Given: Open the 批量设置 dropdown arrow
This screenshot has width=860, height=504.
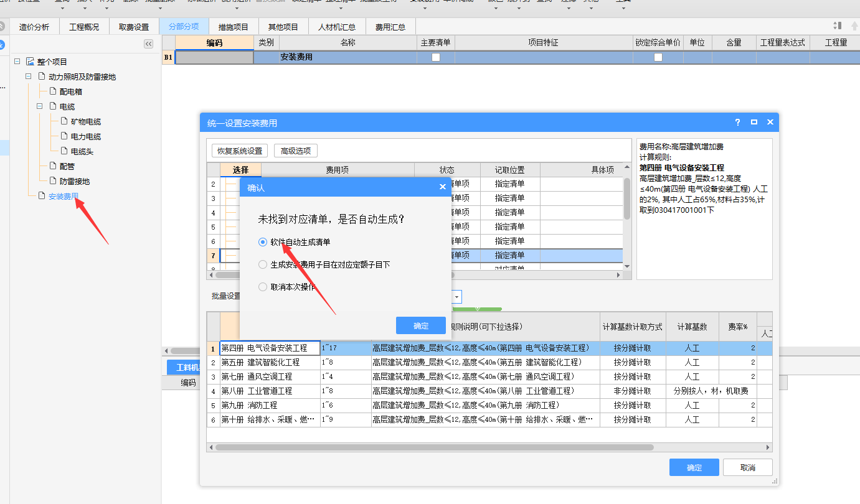Looking at the screenshot, I should (457, 297).
